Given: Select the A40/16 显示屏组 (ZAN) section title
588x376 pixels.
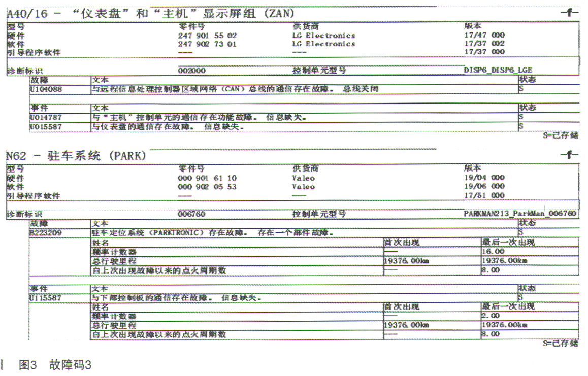Looking at the screenshot, I should point(151,14).
